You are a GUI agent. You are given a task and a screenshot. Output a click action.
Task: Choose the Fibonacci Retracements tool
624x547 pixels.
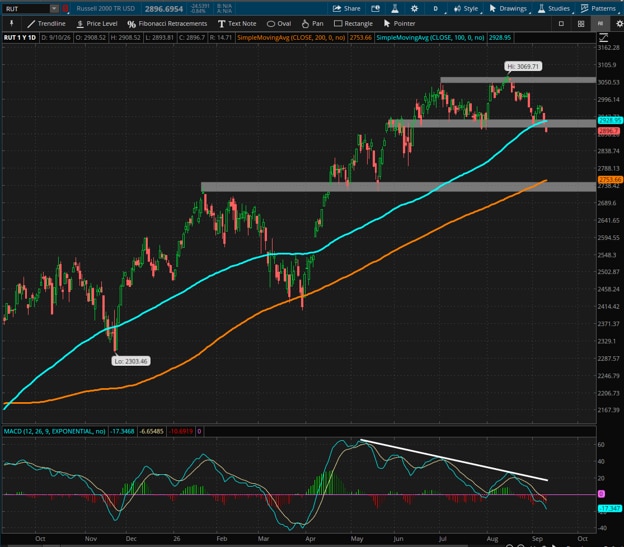pyautogui.click(x=167, y=23)
